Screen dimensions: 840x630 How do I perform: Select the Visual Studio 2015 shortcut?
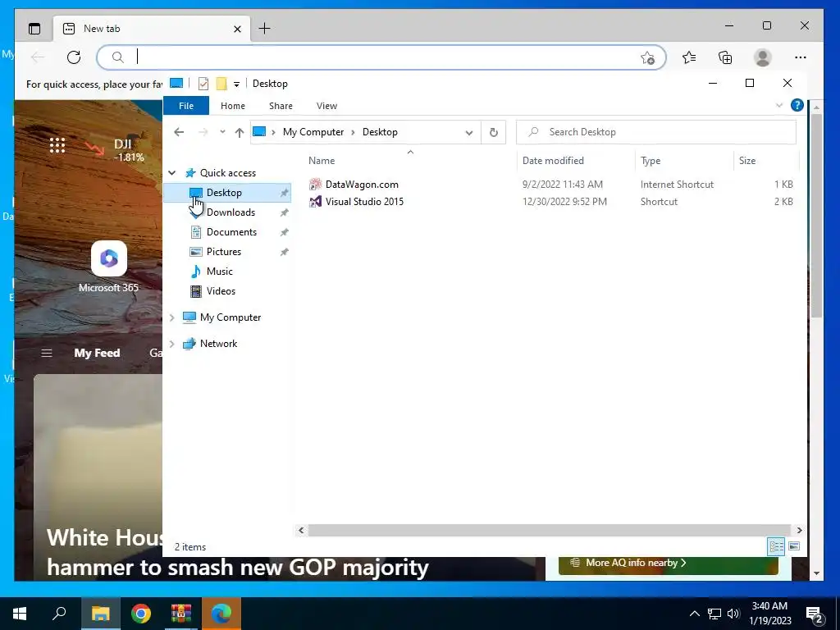pos(364,202)
